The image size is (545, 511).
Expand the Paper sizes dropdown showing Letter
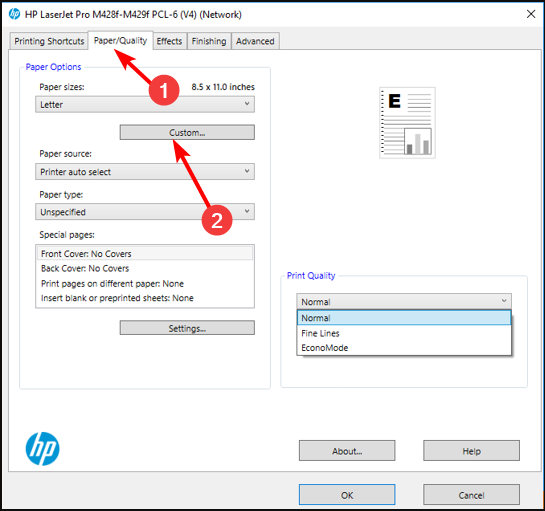[x=145, y=104]
